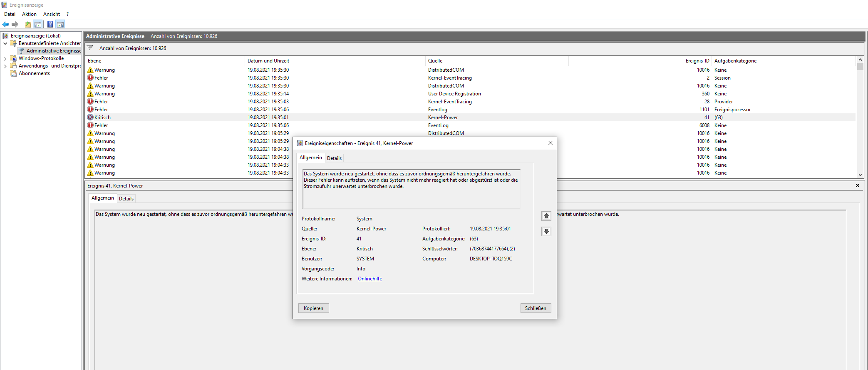Screen dimensions: 868x370
Task: Click the event description text box in dialog
Action: tap(412, 189)
